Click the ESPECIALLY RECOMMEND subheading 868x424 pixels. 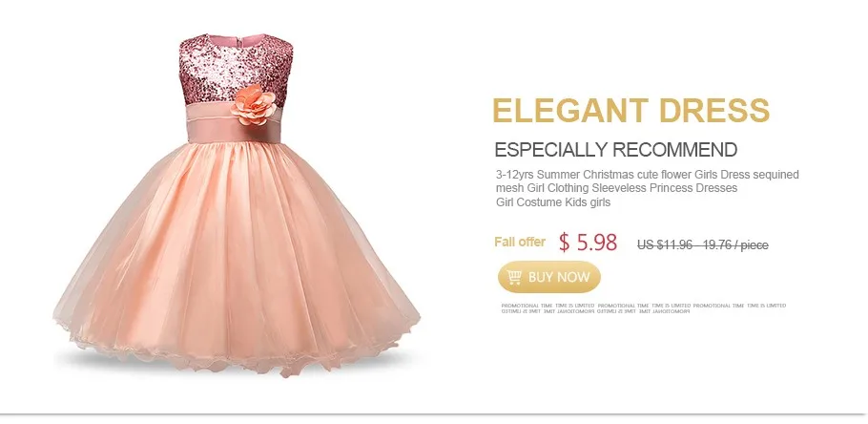tap(615, 150)
